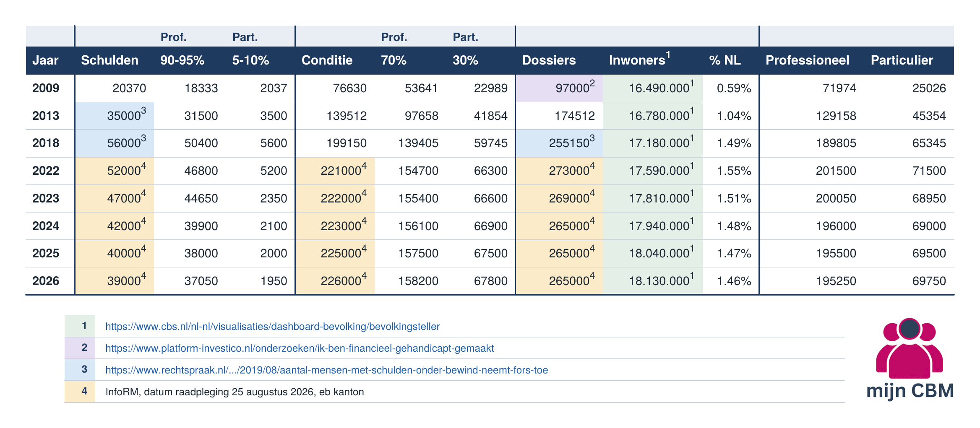Click the blue footnote 3 swatch

point(80,370)
